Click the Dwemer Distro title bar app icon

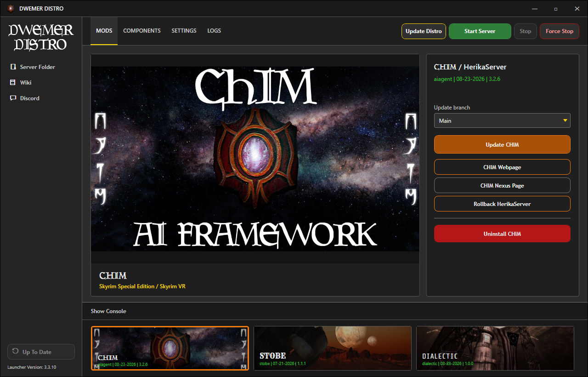[11, 8]
